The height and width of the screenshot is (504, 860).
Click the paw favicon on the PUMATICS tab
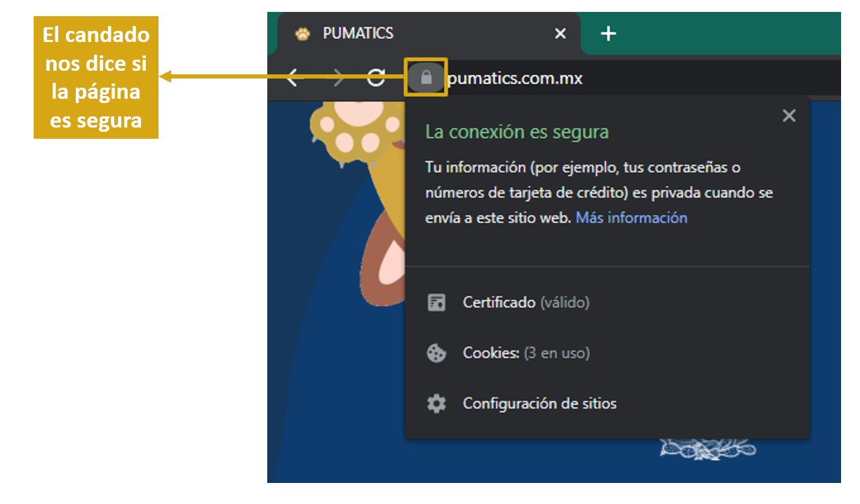[302, 34]
